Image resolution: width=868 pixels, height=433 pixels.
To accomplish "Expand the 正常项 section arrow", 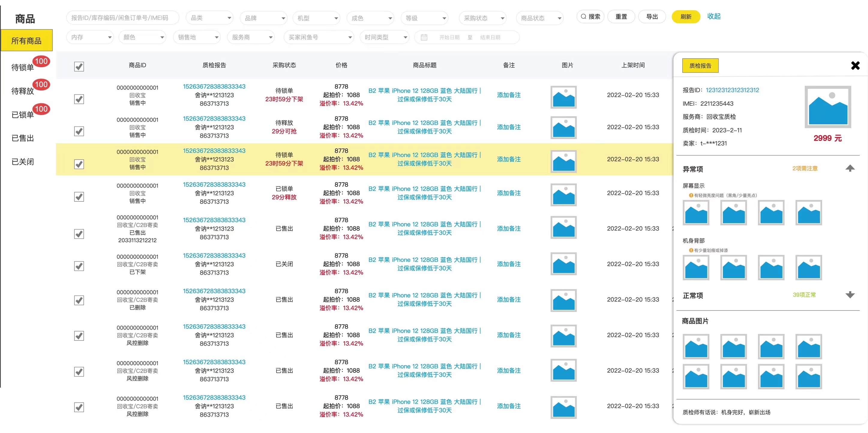I will [x=850, y=295].
